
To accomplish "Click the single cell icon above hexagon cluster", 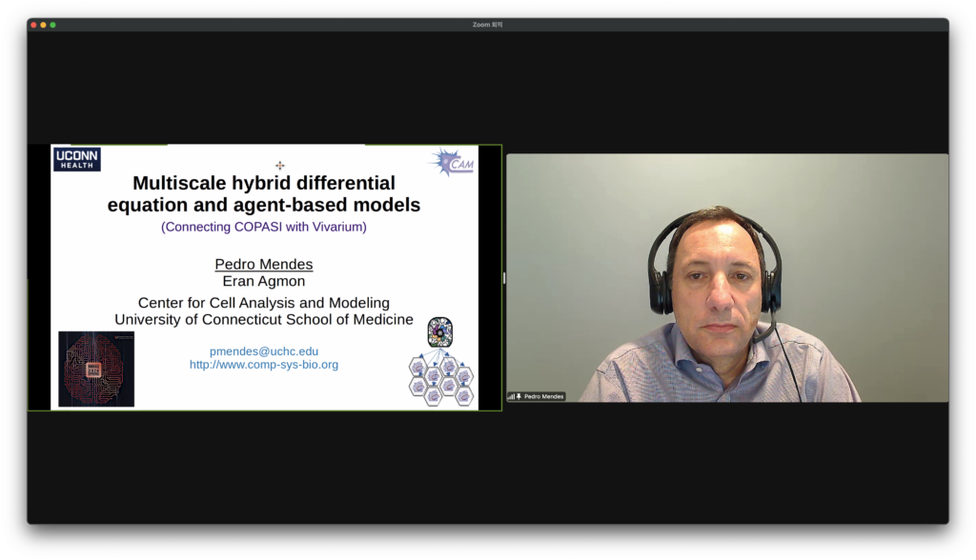I will 439,331.
